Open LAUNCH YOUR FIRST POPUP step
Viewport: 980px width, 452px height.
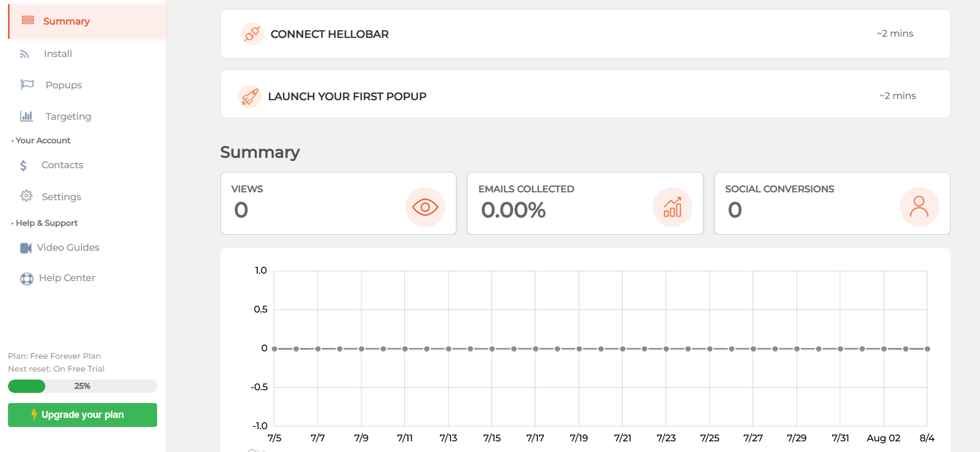pyautogui.click(x=585, y=94)
